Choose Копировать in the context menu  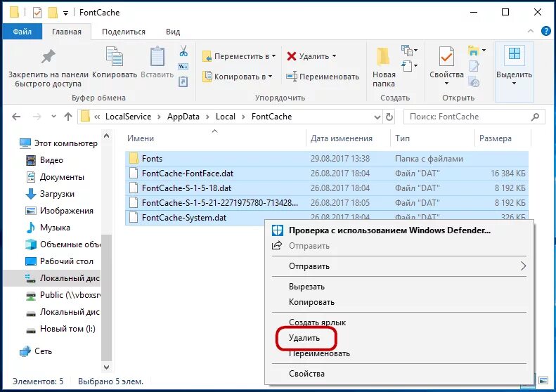pyautogui.click(x=311, y=302)
